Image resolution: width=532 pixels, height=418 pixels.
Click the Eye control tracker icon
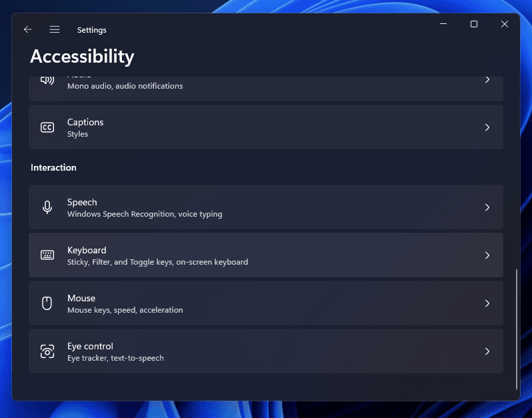point(47,351)
